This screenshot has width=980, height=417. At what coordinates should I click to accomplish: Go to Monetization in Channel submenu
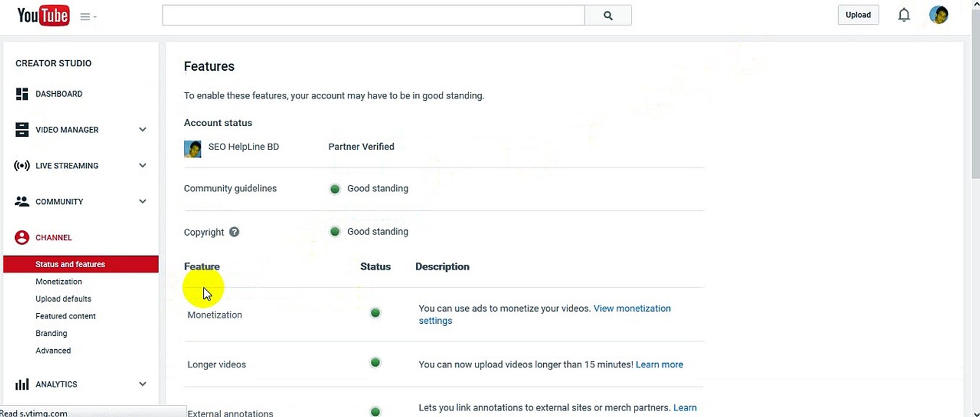click(x=59, y=281)
